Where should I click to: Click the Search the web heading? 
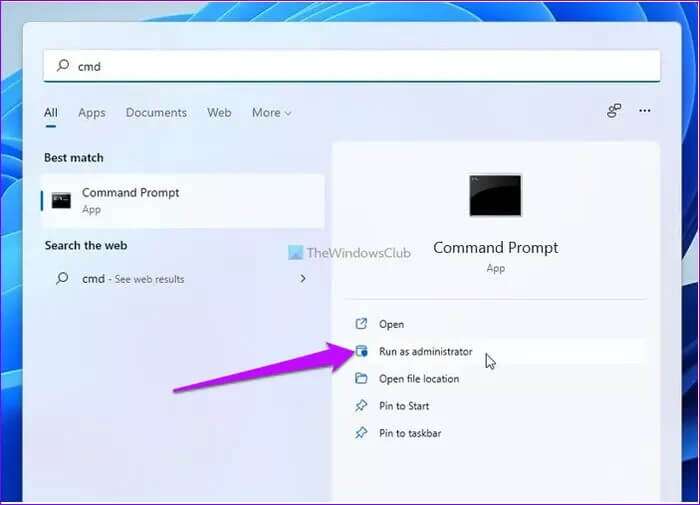[x=86, y=246]
